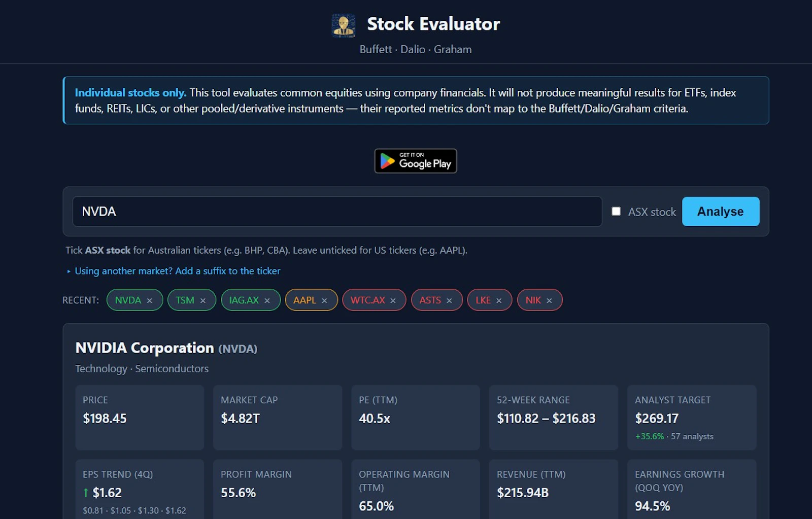Tick the ASX stock checkbox
This screenshot has height=519, width=812.
coord(616,211)
